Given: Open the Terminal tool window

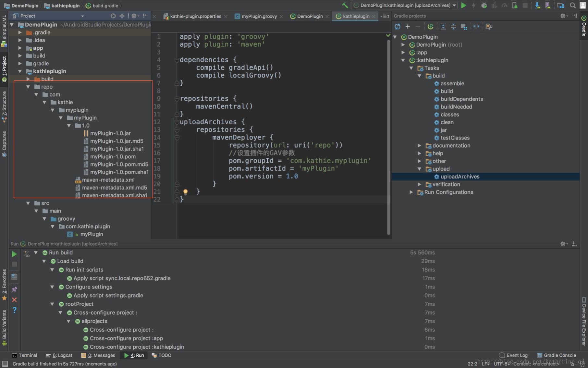Looking at the screenshot, I should pyautogui.click(x=25, y=355).
